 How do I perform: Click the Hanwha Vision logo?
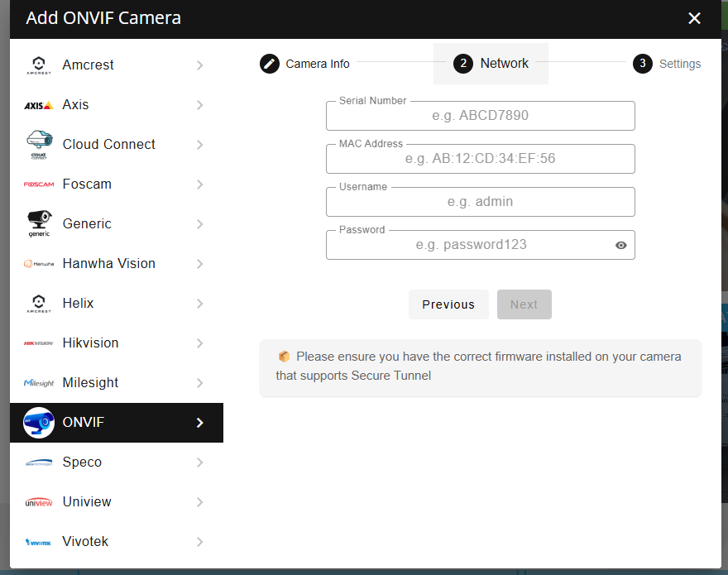pyautogui.click(x=37, y=263)
